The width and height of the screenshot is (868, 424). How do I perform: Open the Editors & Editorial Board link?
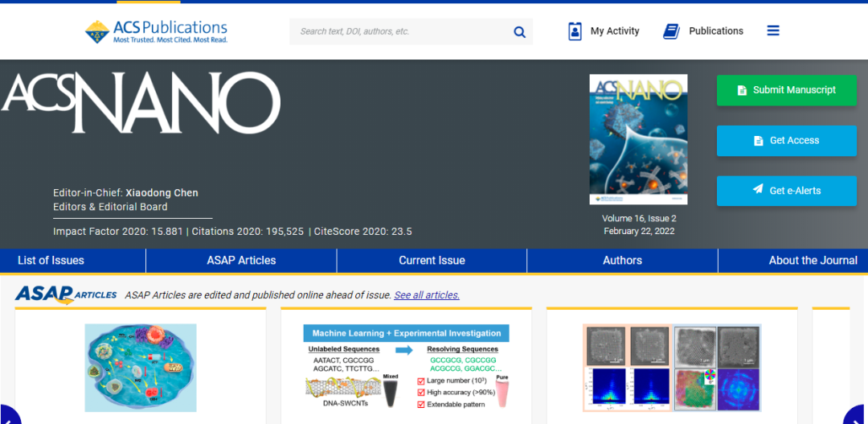pos(110,207)
